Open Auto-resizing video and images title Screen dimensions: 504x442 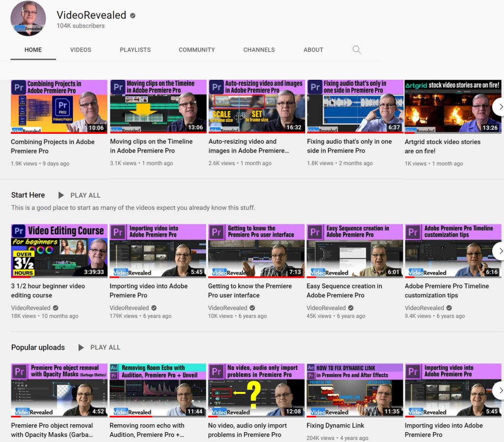click(249, 146)
